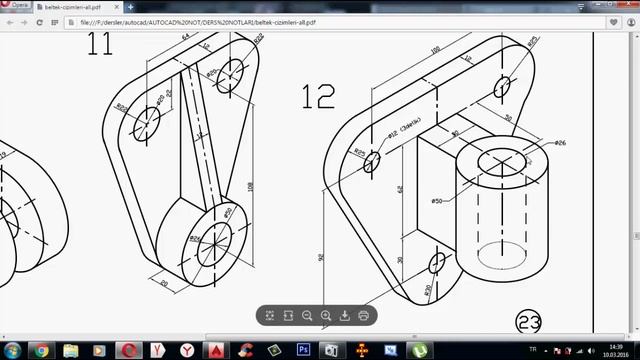Click the action center flag tray icon
Image resolution: width=640 pixels, height=360 pixels.
(557, 351)
